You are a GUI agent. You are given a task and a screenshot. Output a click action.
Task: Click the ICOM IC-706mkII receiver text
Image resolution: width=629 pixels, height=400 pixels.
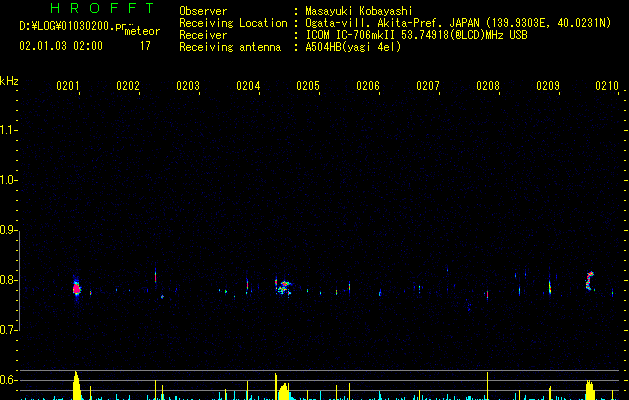[x=416, y=35]
